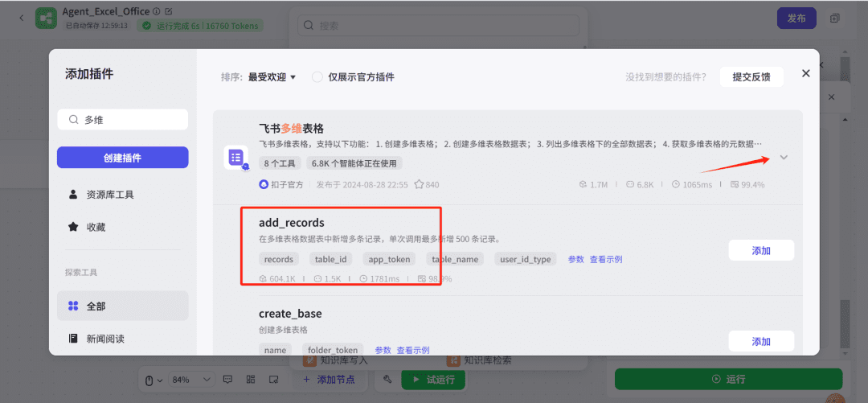The height and width of the screenshot is (403, 868).
Task: Collapse the 飞书多维表格 plugin chevron
Action: [784, 158]
